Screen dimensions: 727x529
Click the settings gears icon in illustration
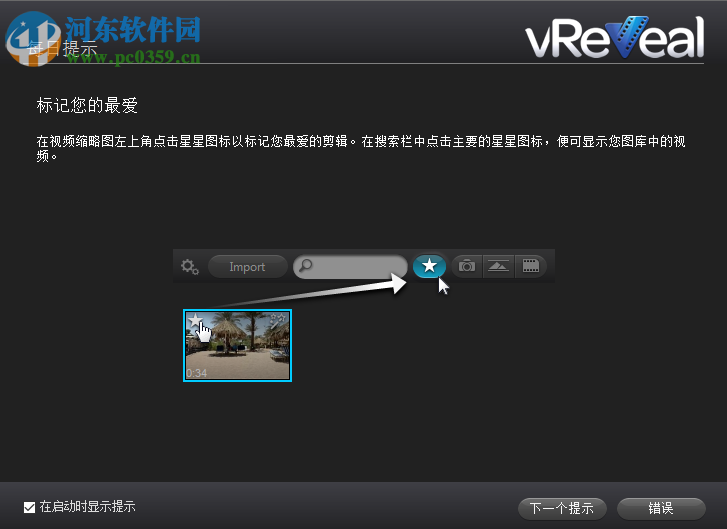(190, 267)
